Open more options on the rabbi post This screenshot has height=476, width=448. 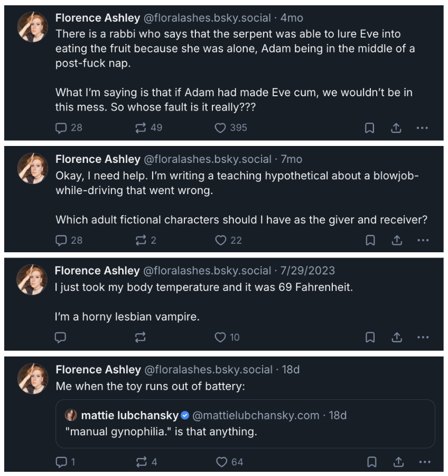tap(422, 128)
